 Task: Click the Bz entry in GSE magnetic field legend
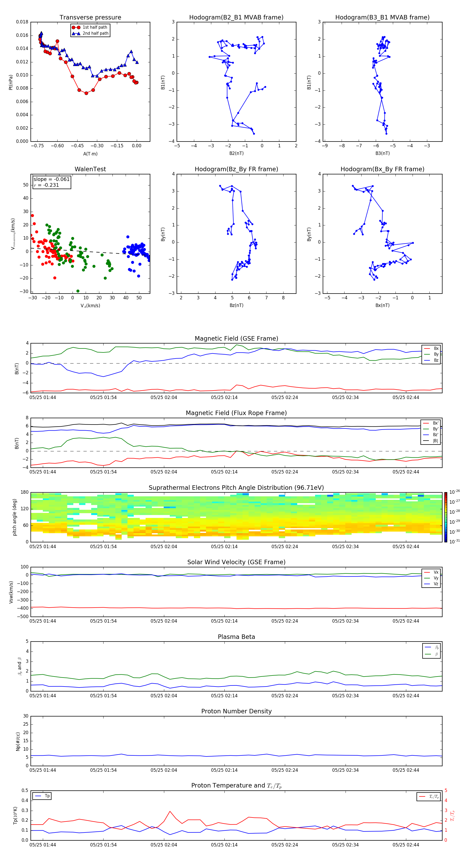[431, 360]
